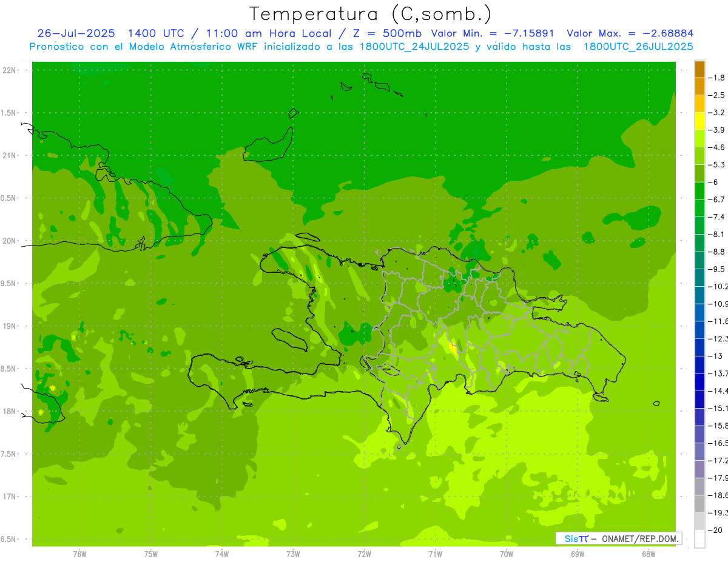Click the "70W" longitude label

[507, 554]
